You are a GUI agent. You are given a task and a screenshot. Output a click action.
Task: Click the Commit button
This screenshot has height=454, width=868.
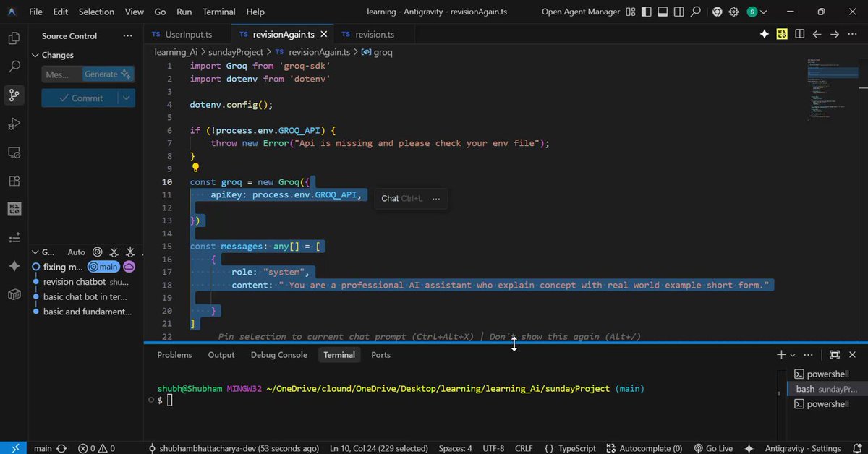click(x=80, y=98)
